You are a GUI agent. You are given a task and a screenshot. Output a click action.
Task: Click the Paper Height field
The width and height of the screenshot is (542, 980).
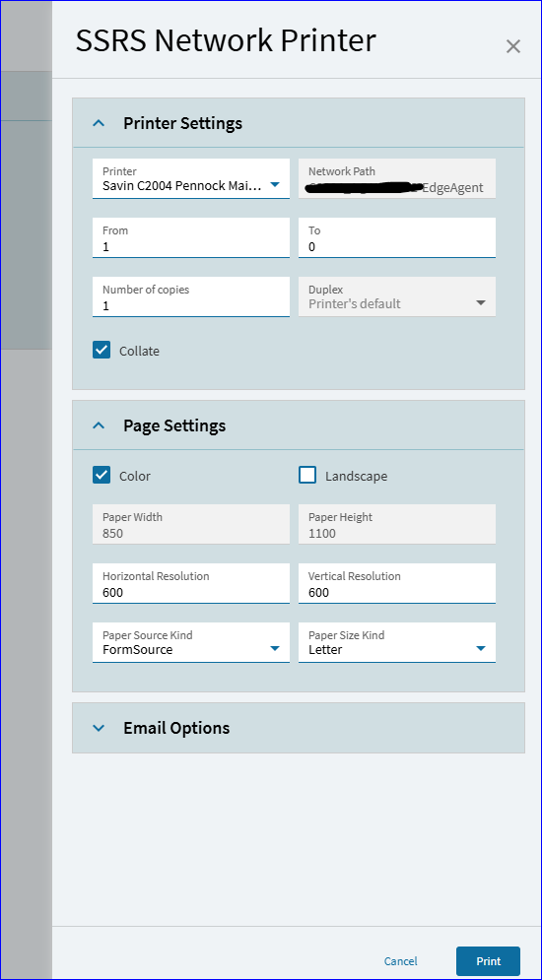coord(397,524)
